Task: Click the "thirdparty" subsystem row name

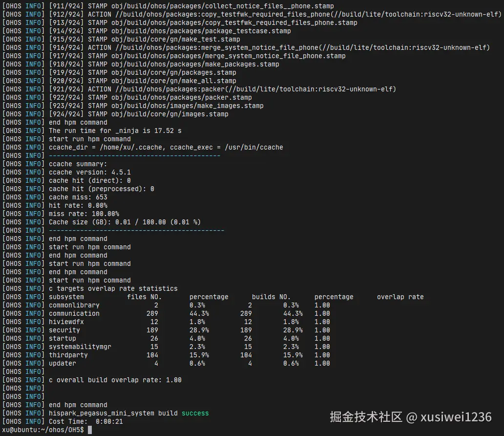Action: [68, 355]
